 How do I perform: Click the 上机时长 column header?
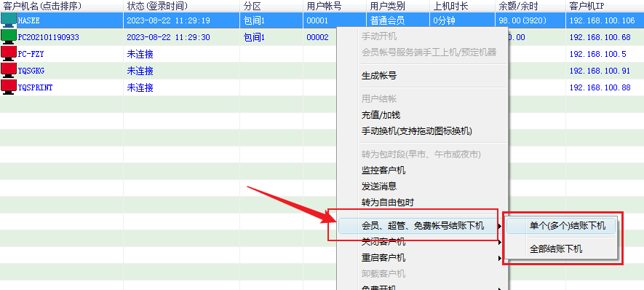[450, 6]
